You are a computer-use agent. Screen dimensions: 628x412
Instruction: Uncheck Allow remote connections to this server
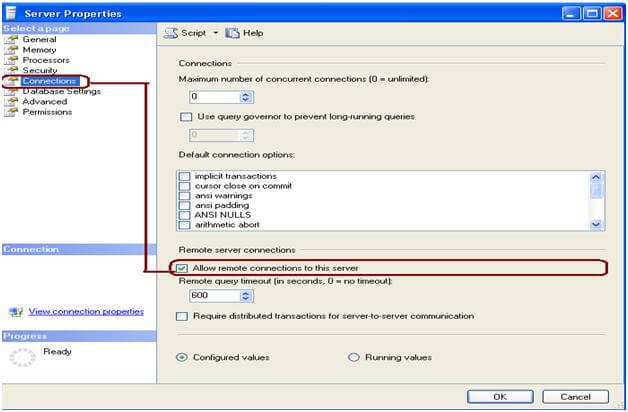[x=182, y=268]
